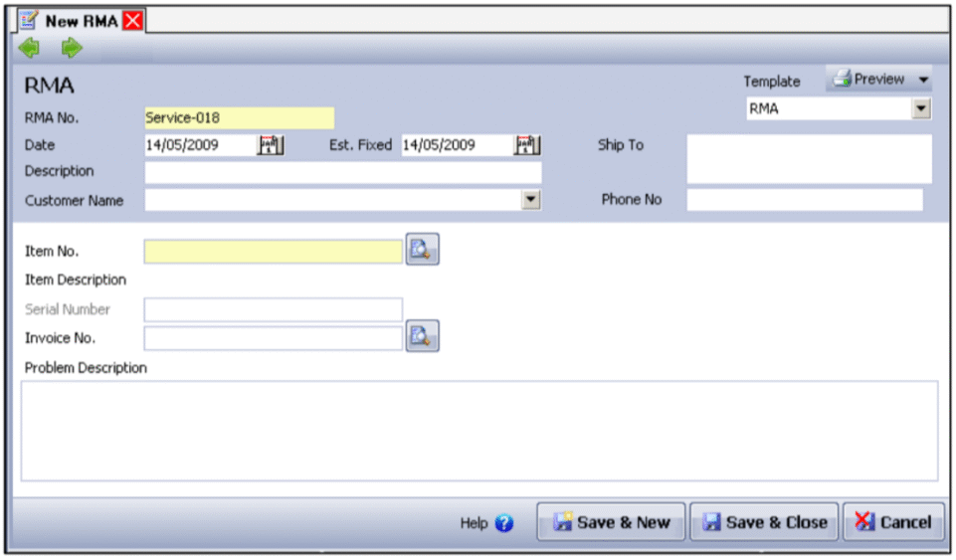This screenshot has height=560, width=956.
Task: Close the New RMA tab
Action: coord(133,21)
